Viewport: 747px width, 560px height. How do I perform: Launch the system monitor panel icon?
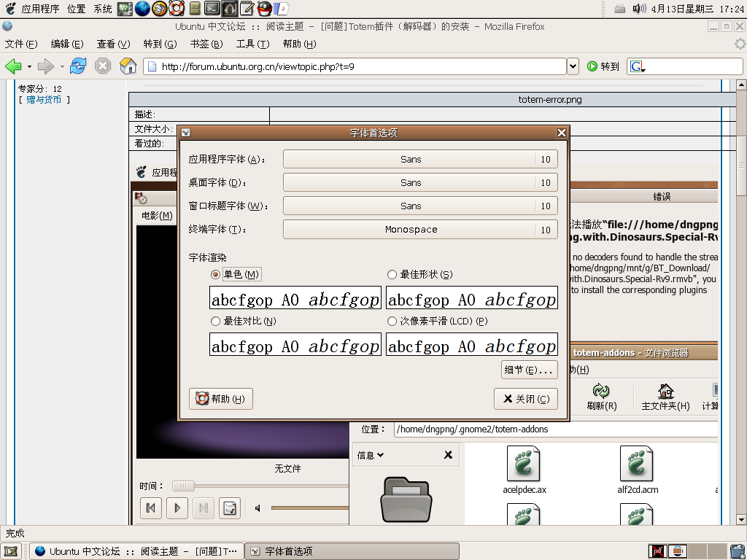[x=125, y=9]
